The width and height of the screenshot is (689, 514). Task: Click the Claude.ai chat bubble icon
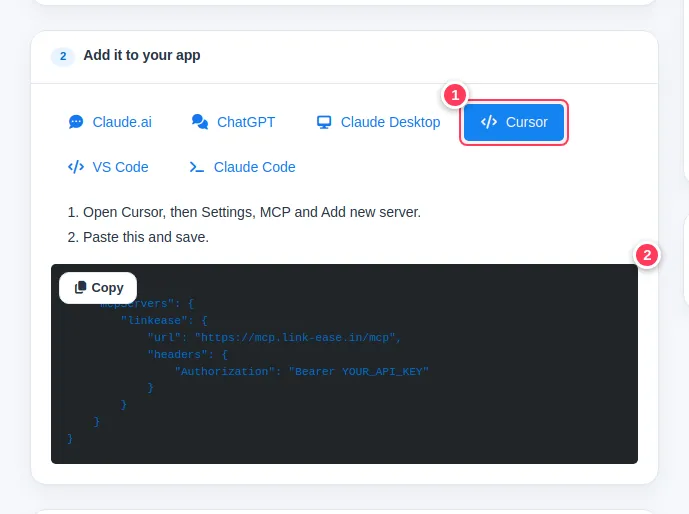pyautogui.click(x=76, y=122)
